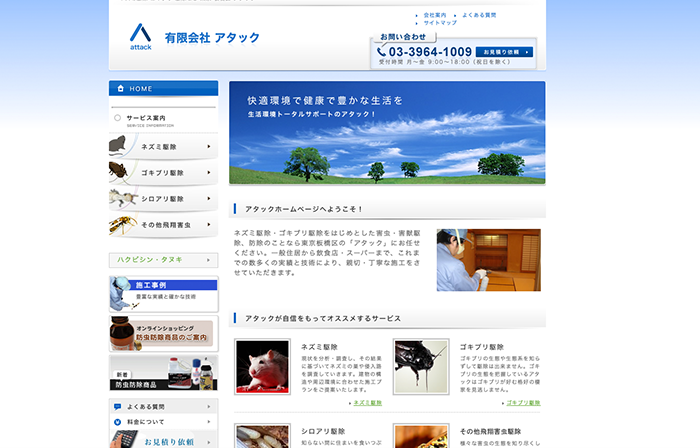Click the telephone icon beside the phone number
This screenshot has width=700, height=448.
[381, 52]
